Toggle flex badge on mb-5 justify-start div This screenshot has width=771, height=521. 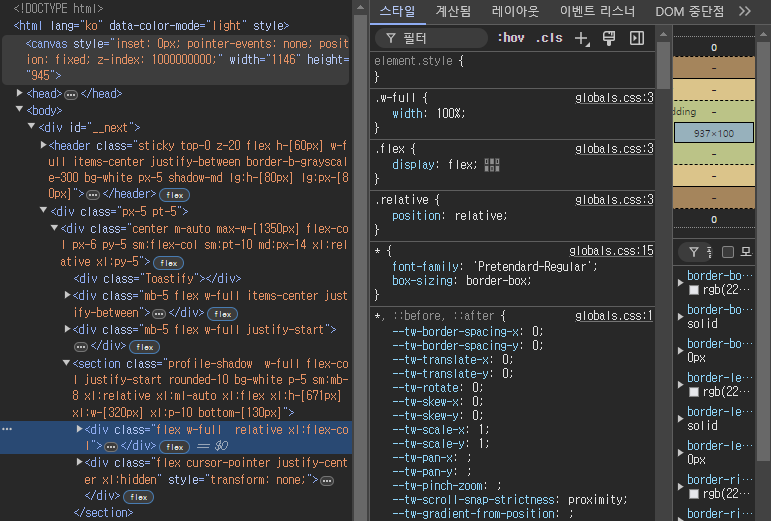[145, 347]
